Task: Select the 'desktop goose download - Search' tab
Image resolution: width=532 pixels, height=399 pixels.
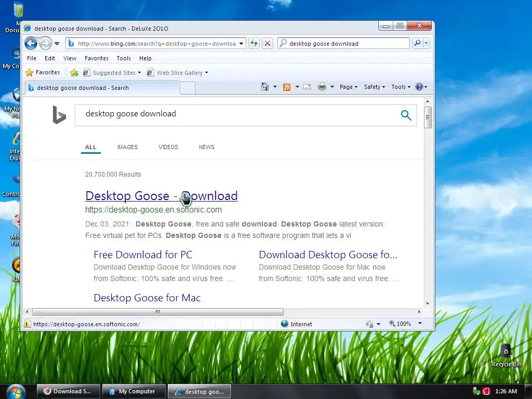Action: pos(102,88)
